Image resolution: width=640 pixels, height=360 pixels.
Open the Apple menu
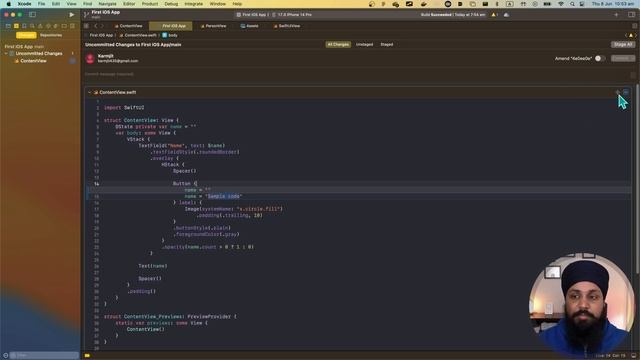[x=9, y=4]
